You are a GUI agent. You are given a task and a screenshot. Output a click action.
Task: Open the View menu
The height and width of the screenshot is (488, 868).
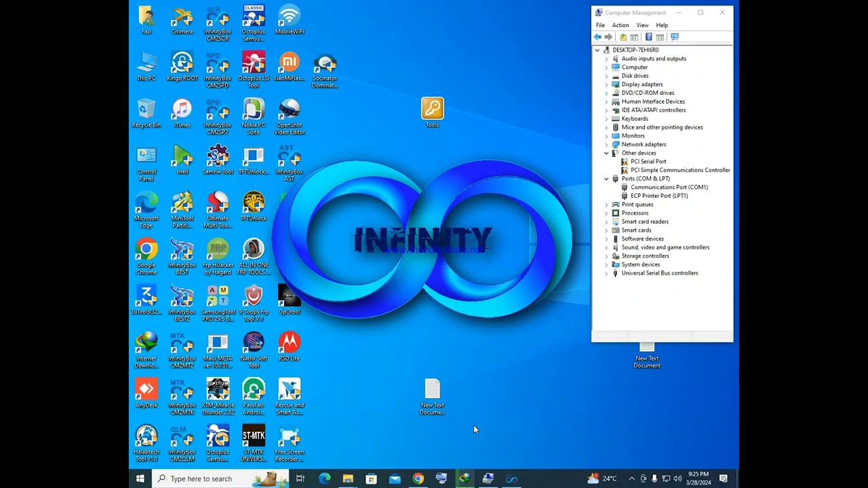pos(642,25)
